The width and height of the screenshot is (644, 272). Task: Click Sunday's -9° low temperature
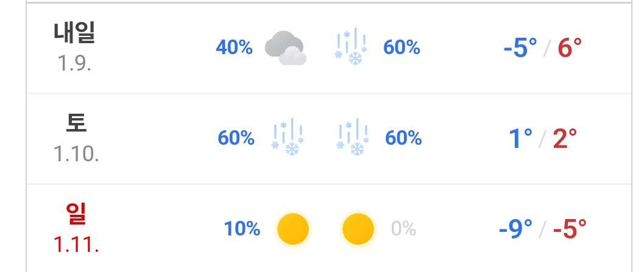click(515, 229)
